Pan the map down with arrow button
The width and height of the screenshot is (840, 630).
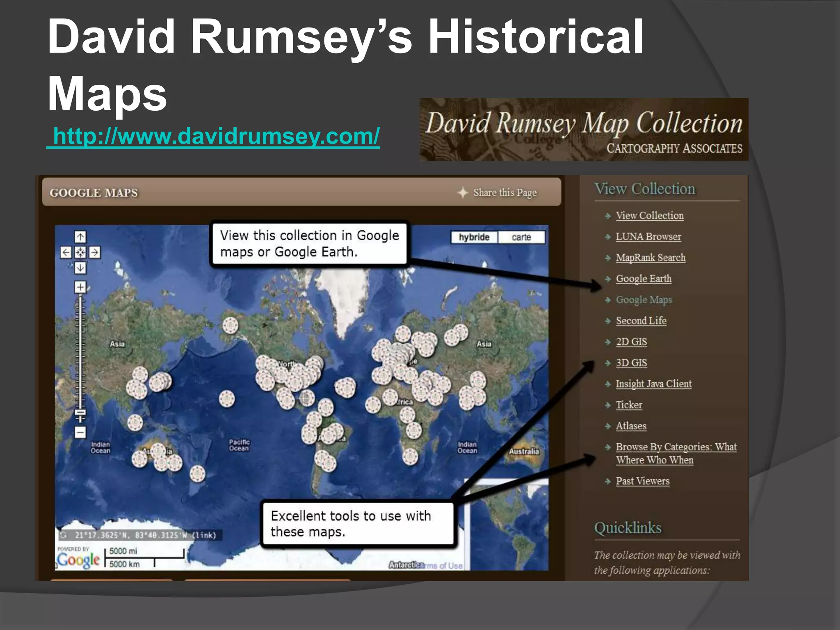[80, 268]
